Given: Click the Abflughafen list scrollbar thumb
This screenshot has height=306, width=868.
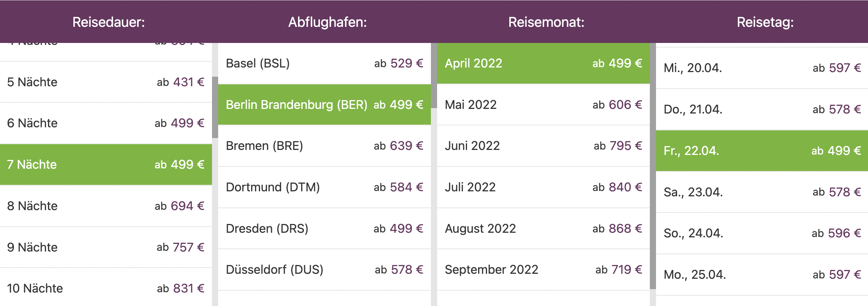Looking at the screenshot, I should point(434,76).
